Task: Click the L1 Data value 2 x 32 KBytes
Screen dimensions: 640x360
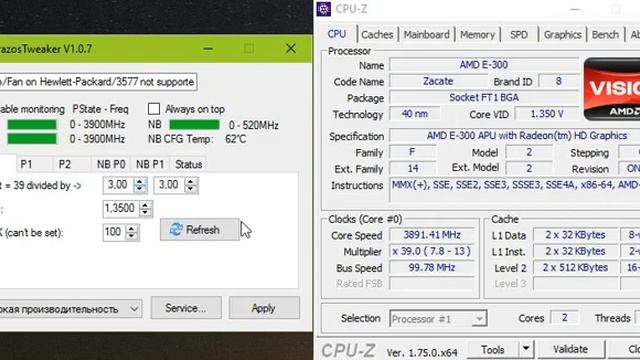Action: (x=576, y=235)
